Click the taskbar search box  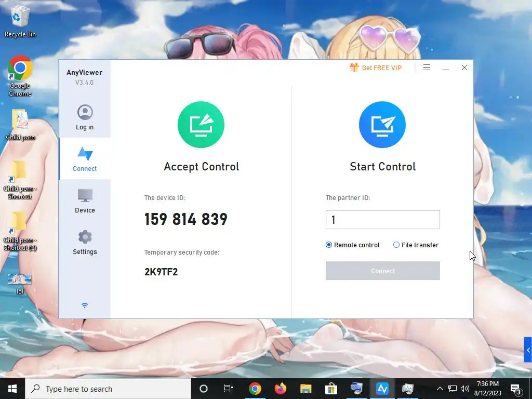(x=108, y=389)
